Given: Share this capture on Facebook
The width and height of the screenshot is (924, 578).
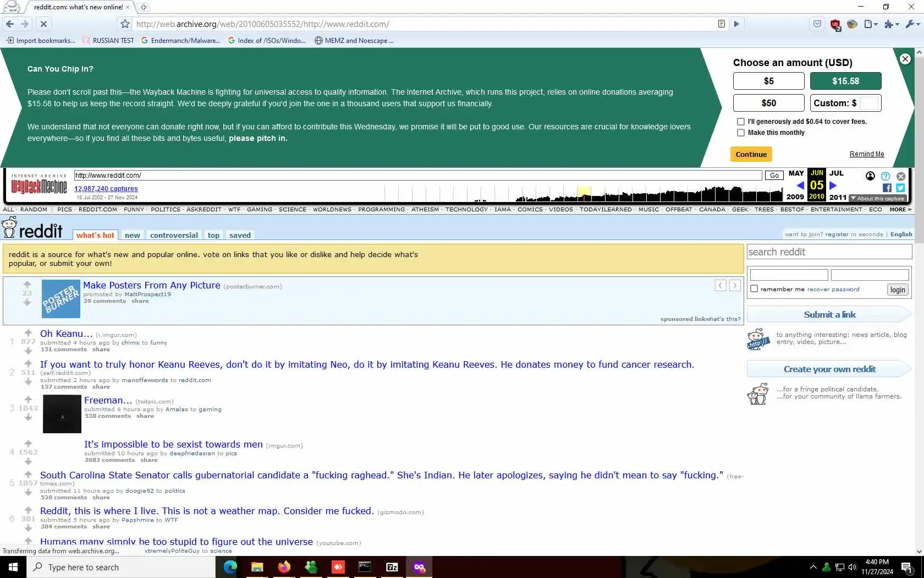Looking at the screenshot, I should [x=887, y=188].
